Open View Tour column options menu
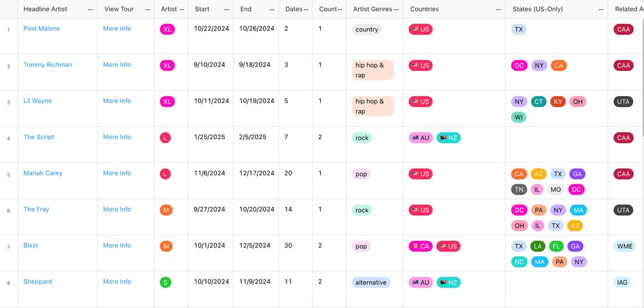 (147, 9)
